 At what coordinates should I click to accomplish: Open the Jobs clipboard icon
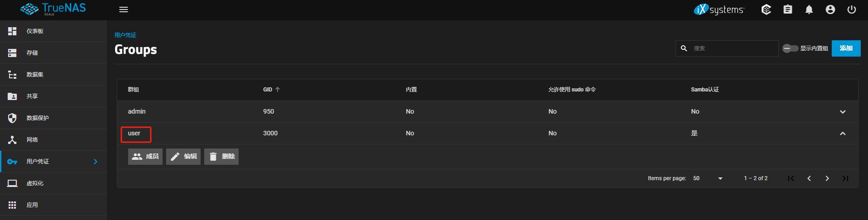tap(788, 10)
